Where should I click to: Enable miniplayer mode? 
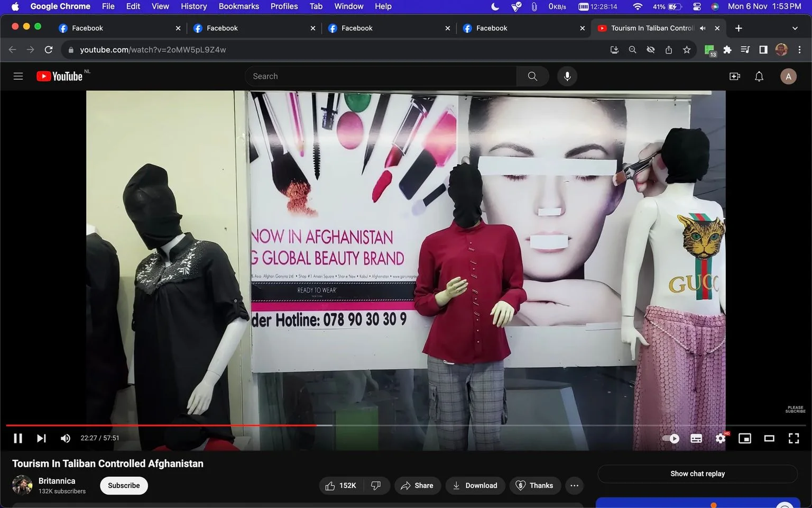[x=745, y=438]
